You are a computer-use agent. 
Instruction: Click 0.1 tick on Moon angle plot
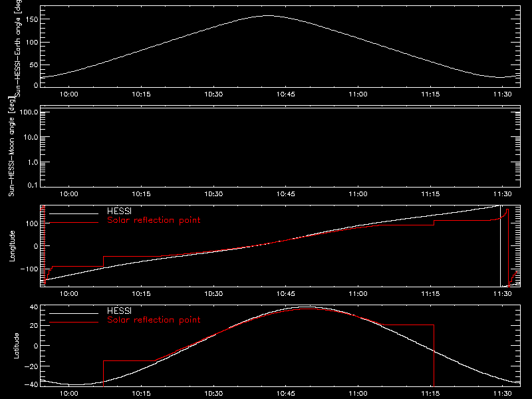coord(33,185)
